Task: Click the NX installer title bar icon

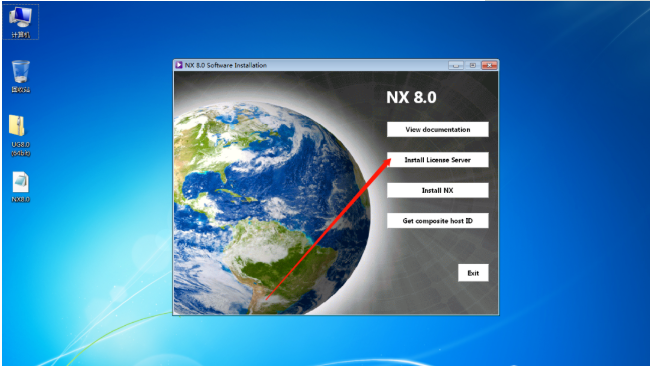Action: (x=179, y=65)
